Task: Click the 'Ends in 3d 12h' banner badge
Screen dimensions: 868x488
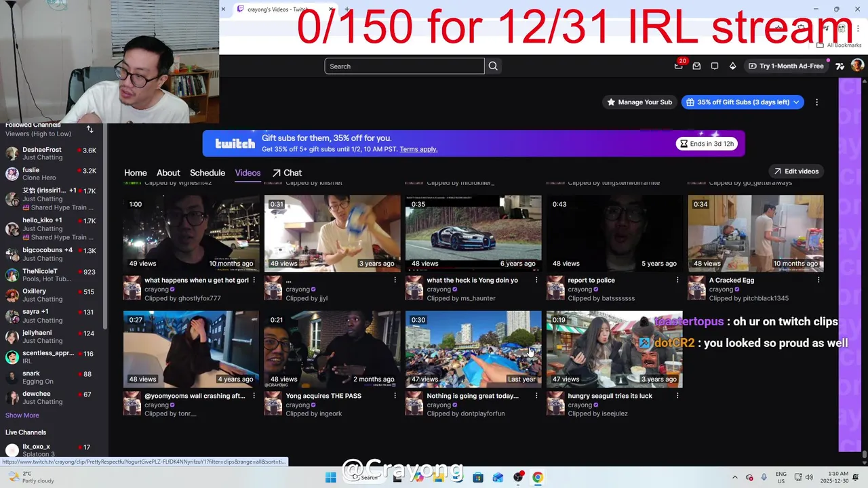Action: (708, 144)
